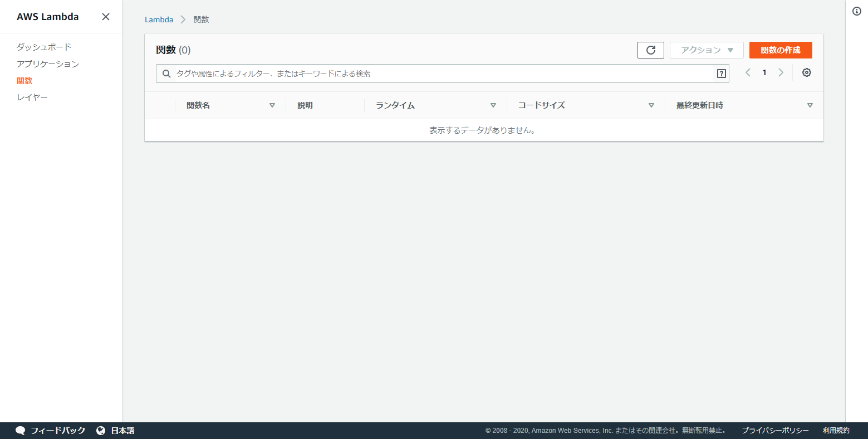Image resolution: width=868 pixels, height=439 pixels.
Task: Sort by 最終更新日時 column arrow
Action: pos(810,105)
